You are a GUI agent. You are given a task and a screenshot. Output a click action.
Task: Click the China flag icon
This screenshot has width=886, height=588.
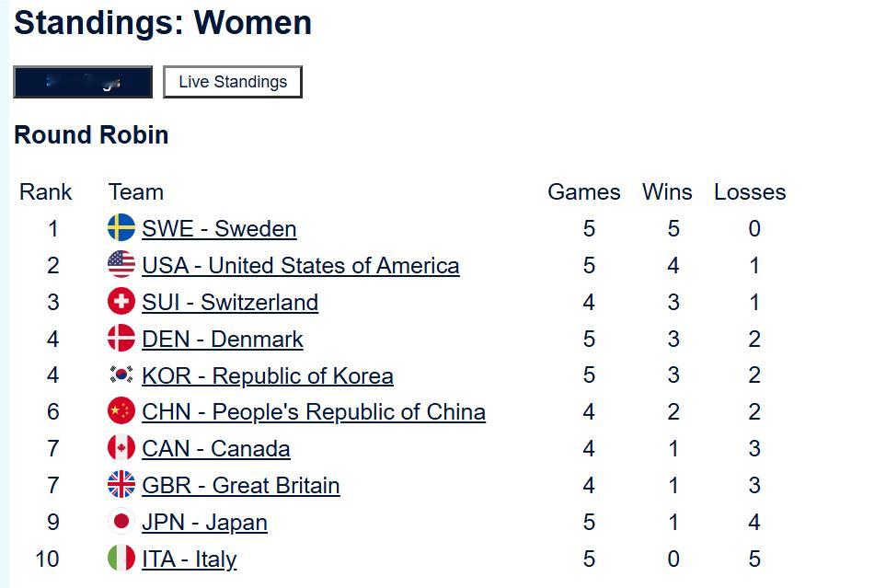pyautogui.click(x=121, y=411)
